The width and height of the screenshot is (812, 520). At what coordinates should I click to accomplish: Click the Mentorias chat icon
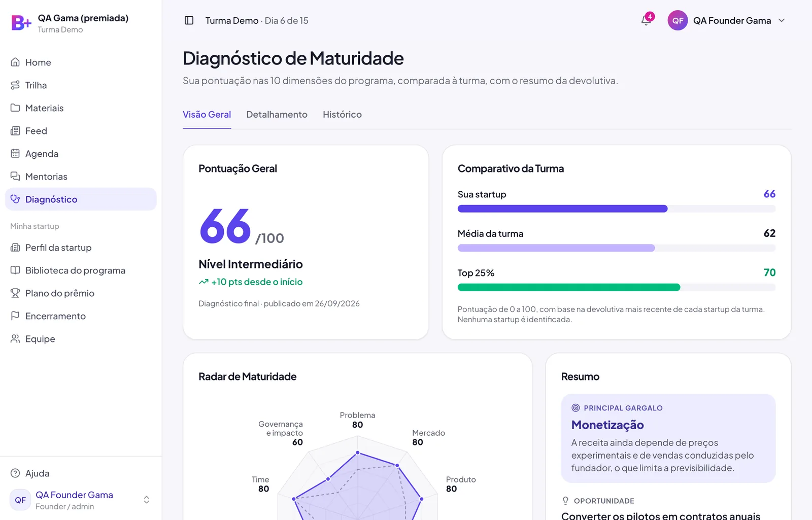pos(15,177)
